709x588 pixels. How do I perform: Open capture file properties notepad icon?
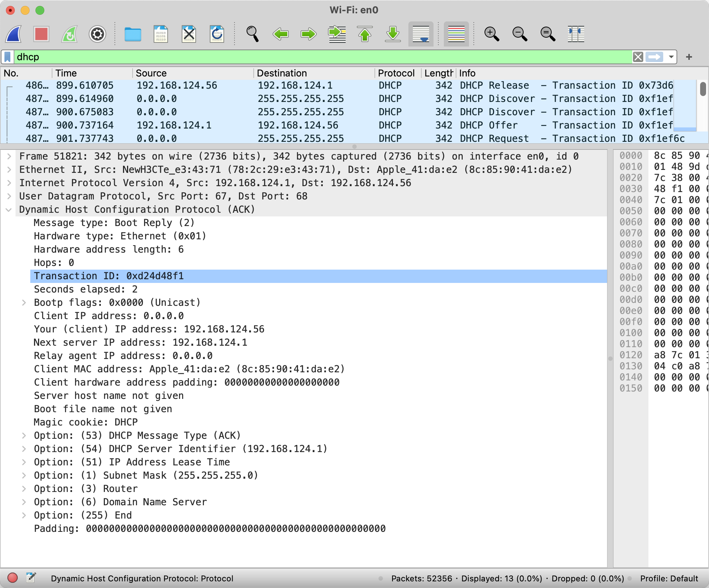pyautogui.click(x=31, y=578)
